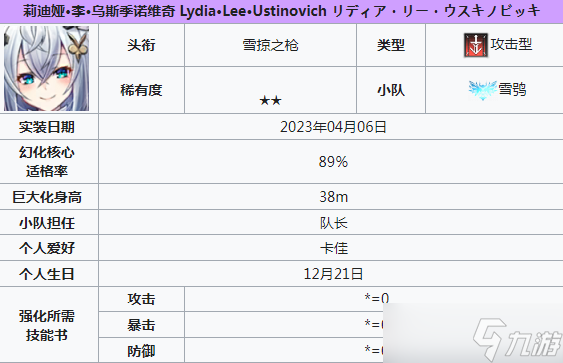Open the 雪鸮 squad link

click(512, 89)
